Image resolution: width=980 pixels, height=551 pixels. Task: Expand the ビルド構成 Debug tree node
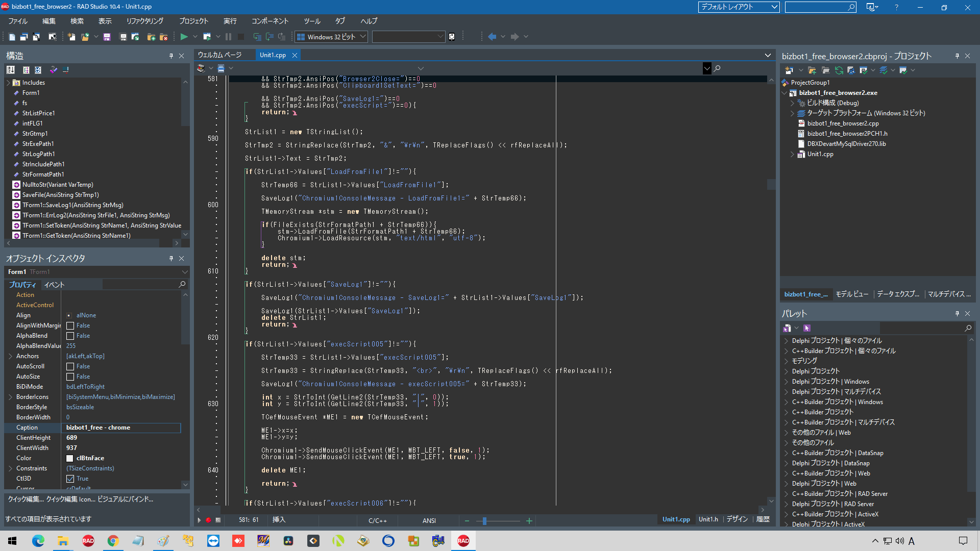[x=793, y=102]
